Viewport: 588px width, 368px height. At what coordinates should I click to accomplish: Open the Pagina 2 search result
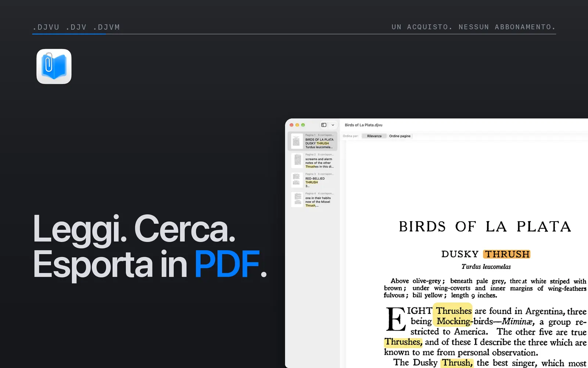[x=312, y=161]
